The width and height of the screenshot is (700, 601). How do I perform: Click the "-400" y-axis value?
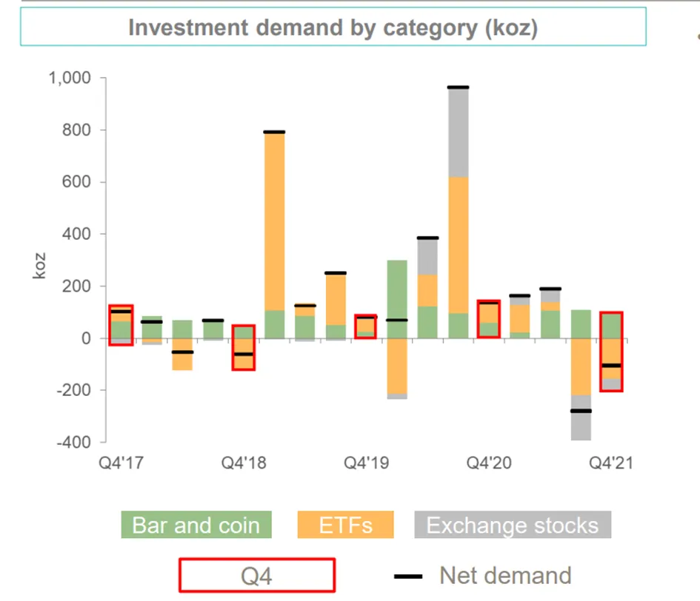click(73, 442)
